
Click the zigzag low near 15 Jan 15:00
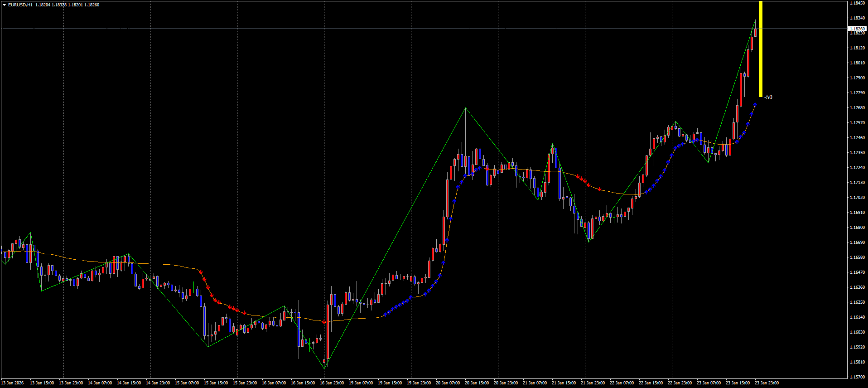point(208,346)
